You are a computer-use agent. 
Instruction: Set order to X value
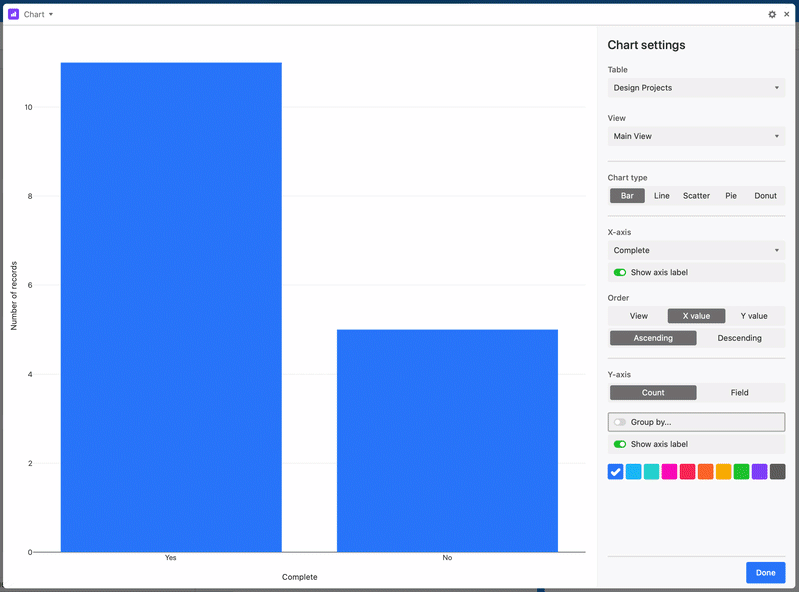[x=696, y=316]
